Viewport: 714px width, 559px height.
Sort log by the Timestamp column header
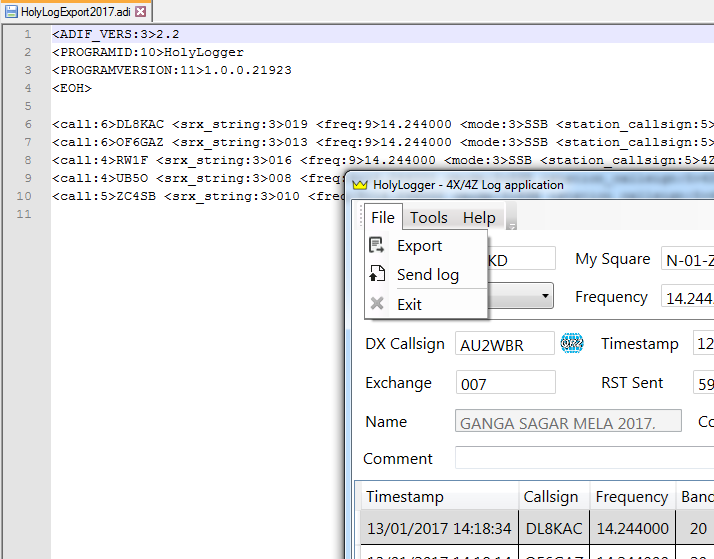click(441, 496)
